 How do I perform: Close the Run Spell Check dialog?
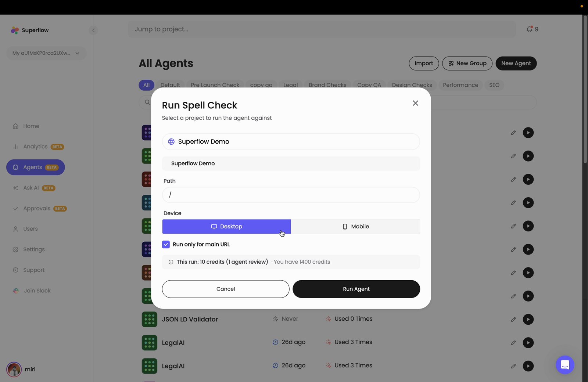click(415, 103)
